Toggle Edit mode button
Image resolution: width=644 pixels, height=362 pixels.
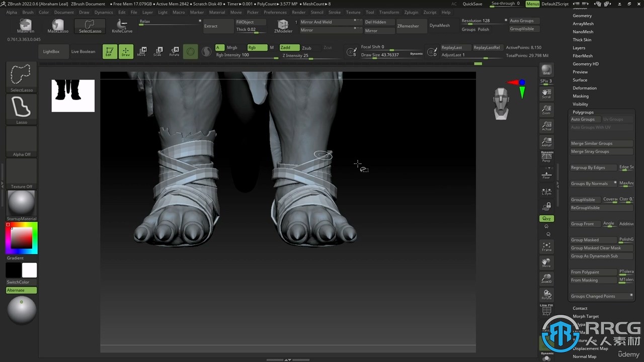(x=110, y=51)
